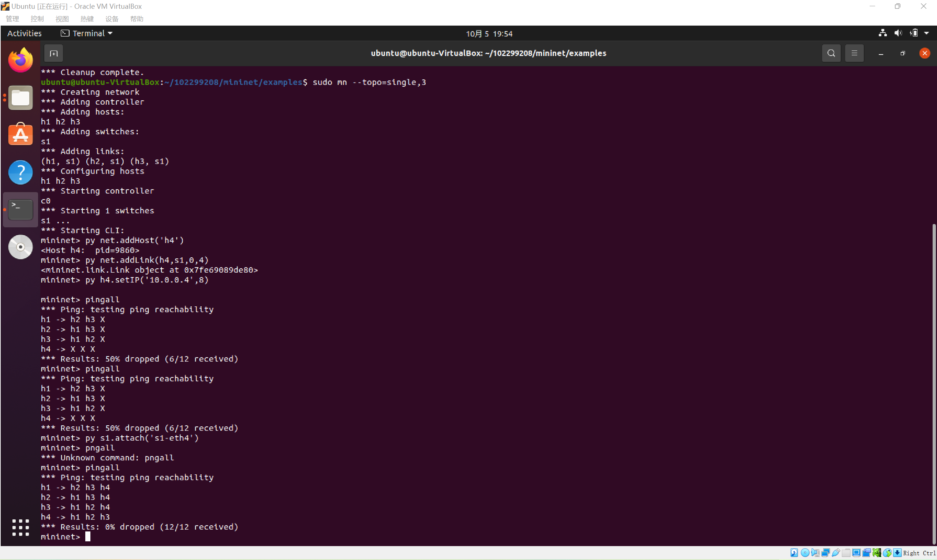Image resolution: width=937 pixels, height=560 pixels.
Task: Open Files manager in dock
Action: pyautogui.click(x=20, y=98)
